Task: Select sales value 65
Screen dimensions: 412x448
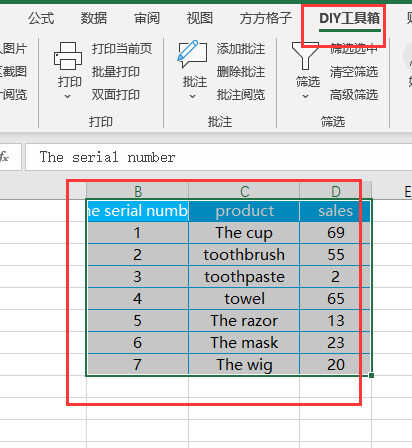Action: [x=335, y=299]
